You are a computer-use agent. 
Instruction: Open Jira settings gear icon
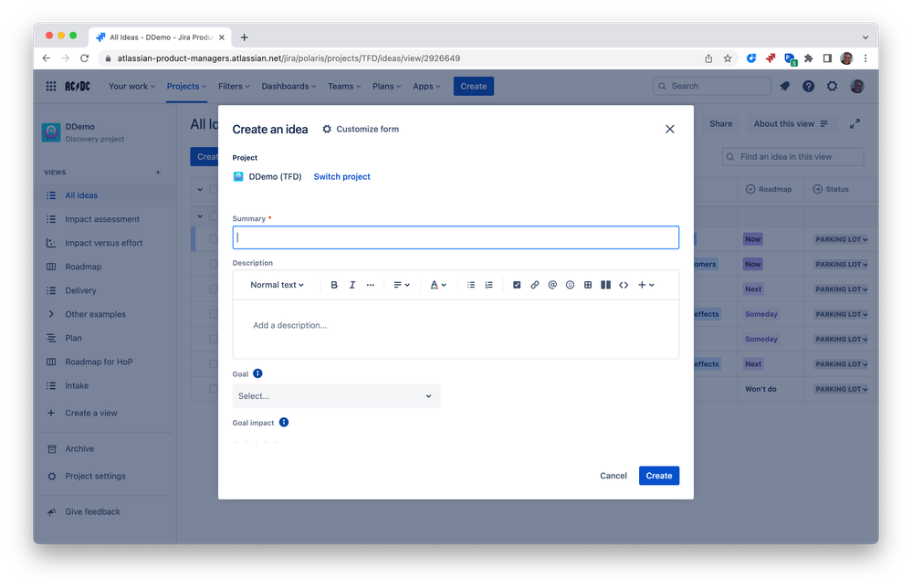point(833,86)
